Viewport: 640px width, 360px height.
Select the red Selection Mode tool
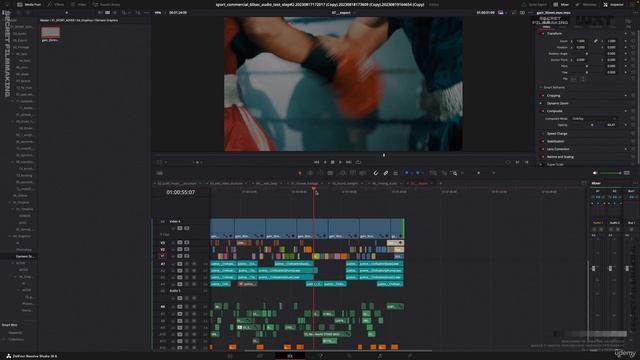(x=300, y=173)
